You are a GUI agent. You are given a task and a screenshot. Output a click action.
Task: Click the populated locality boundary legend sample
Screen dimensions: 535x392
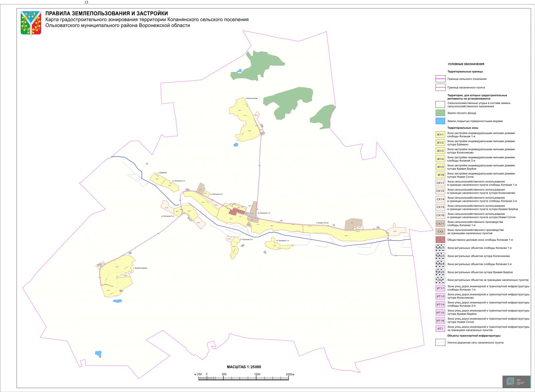(440, 88)
